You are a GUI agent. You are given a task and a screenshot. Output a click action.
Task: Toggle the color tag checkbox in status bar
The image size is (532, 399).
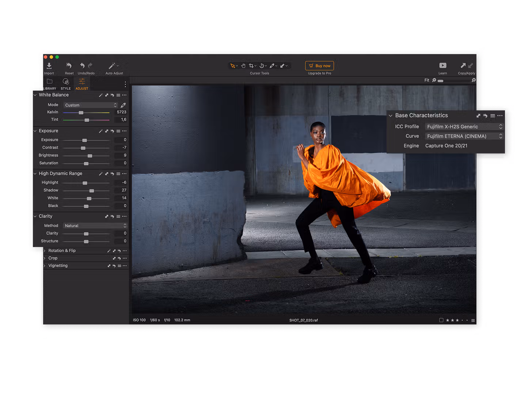pyautogui.click(x=441, y=320)
